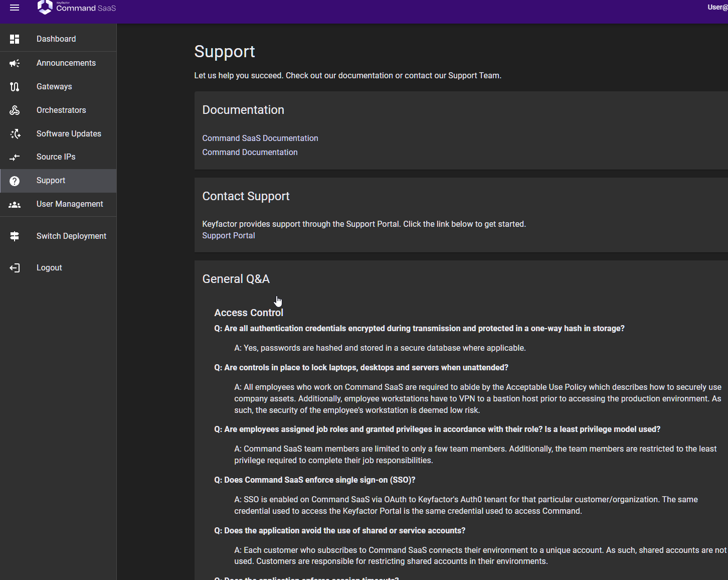Open the User account menu at top right
Screen dimensions: 728x580
(717, 8)
